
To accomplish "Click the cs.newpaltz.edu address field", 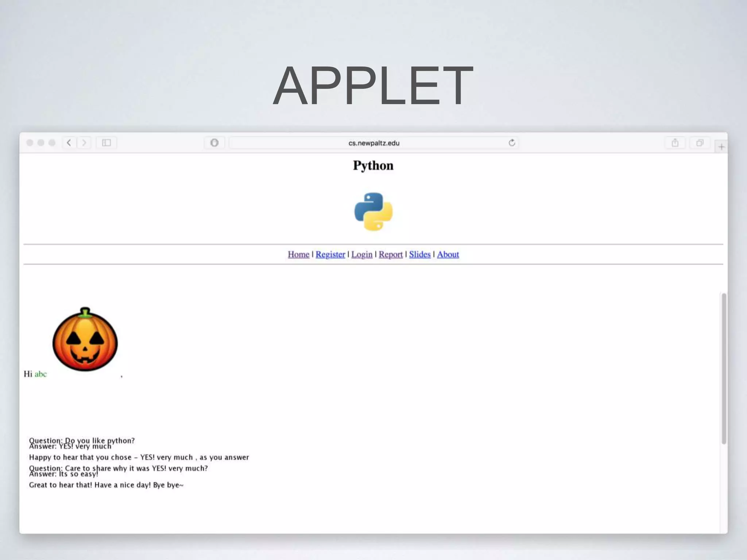I will [x=373, y=143].
